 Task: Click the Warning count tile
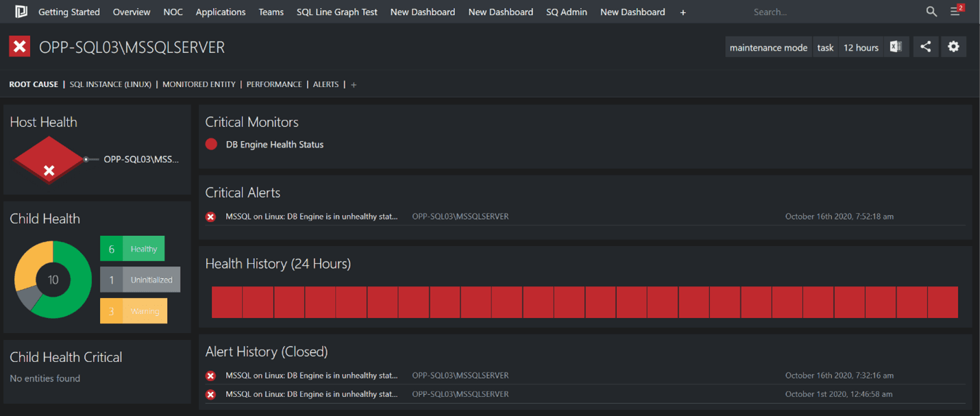tap(134, 311)
